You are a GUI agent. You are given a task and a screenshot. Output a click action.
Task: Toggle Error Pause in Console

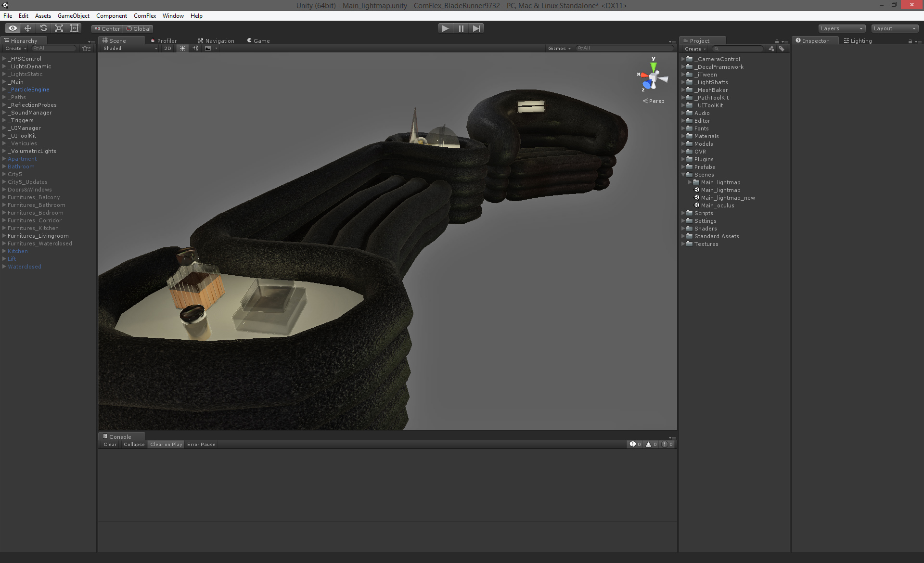201,445
